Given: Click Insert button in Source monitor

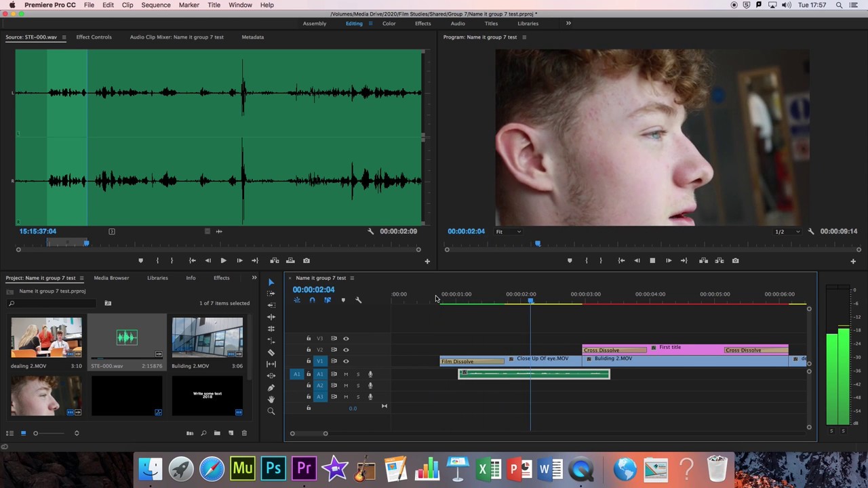Looking at the screenshot, I should click(x=275, y=260).
